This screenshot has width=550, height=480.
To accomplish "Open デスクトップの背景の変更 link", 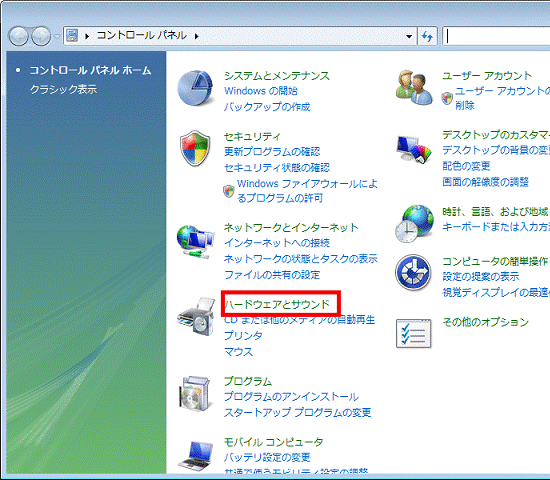I will coord(496,150).
